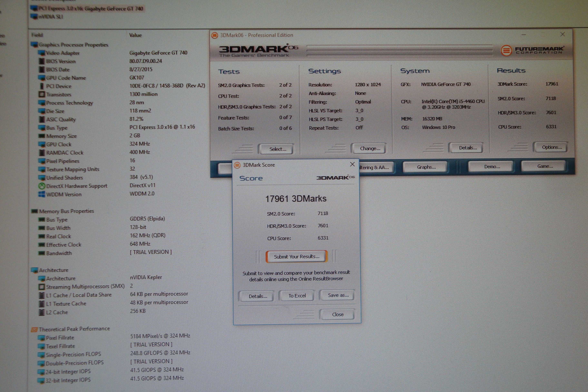The image size is (588, 392).
Task: Click Submit Your Results button
Action: (x=297, y=257)
